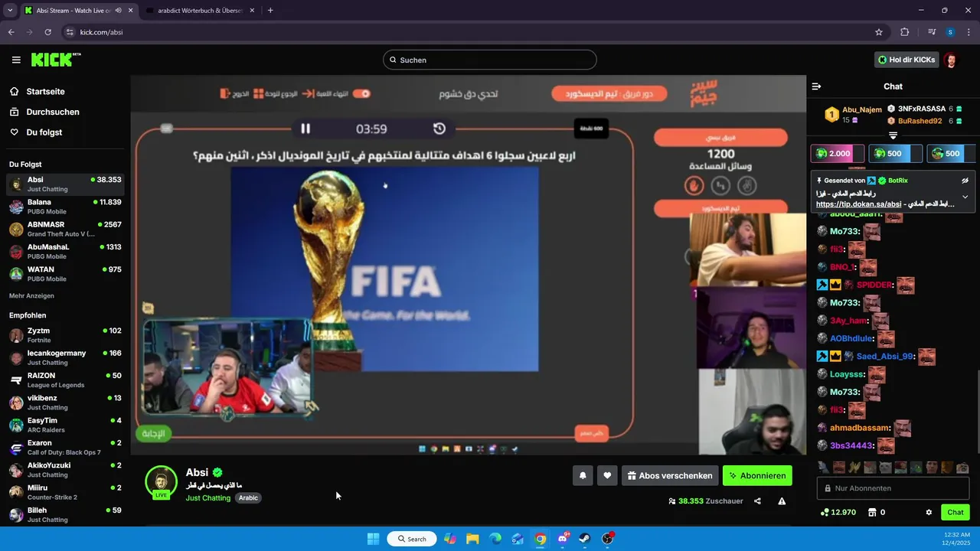Open Durchsuchen in sidebar
Screen dimensions: 980x551
point(53,112)
